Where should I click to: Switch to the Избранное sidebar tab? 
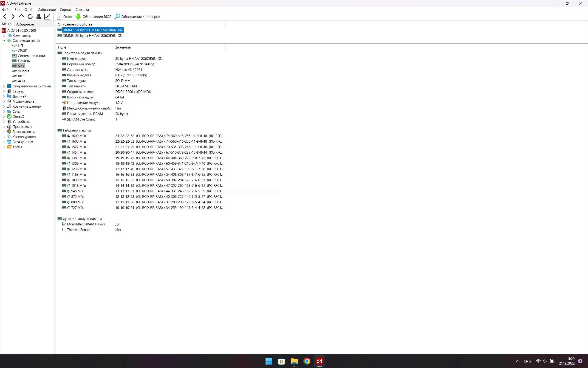(x=25, y=24)
